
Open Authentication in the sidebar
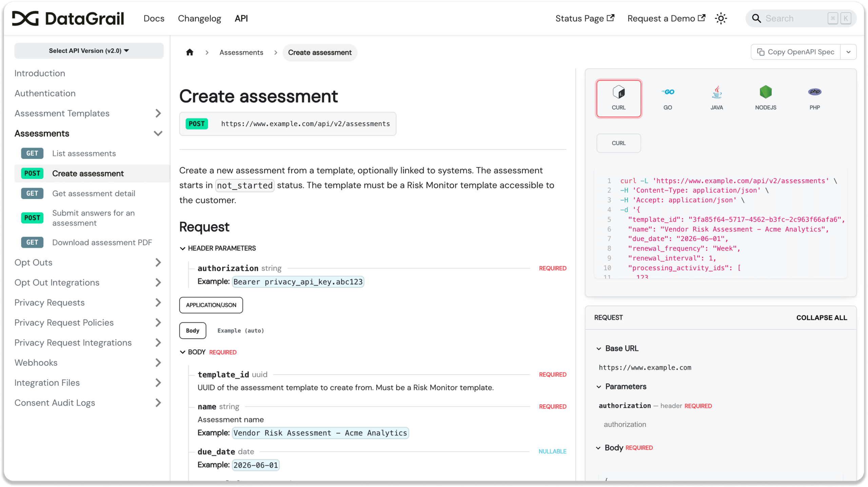(x=45, y=93)
